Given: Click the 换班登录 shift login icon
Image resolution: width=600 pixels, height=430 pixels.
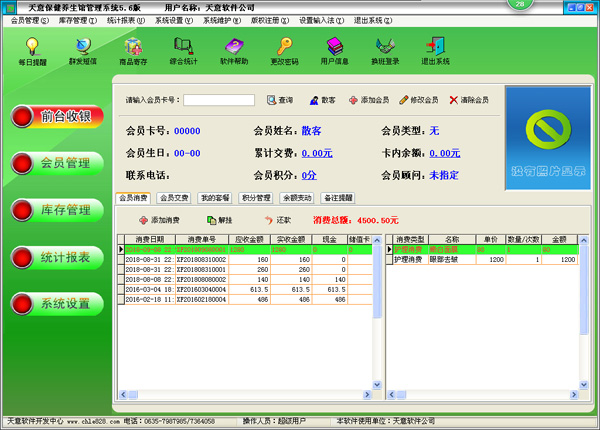Looking at the screenshot, I should coord(385,50).
